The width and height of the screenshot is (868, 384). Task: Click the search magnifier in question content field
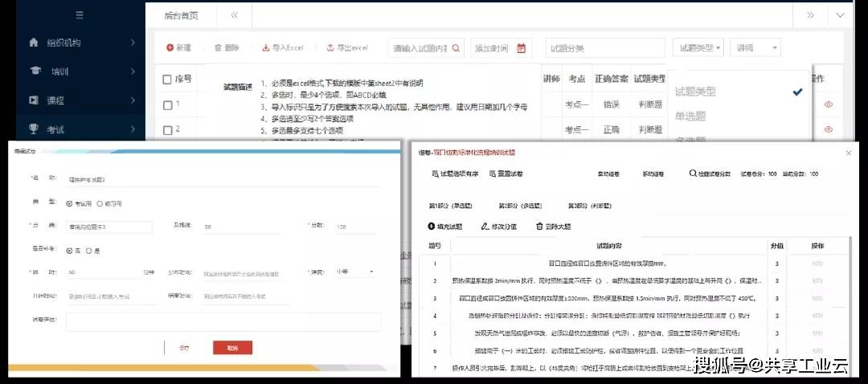point(456,48)
